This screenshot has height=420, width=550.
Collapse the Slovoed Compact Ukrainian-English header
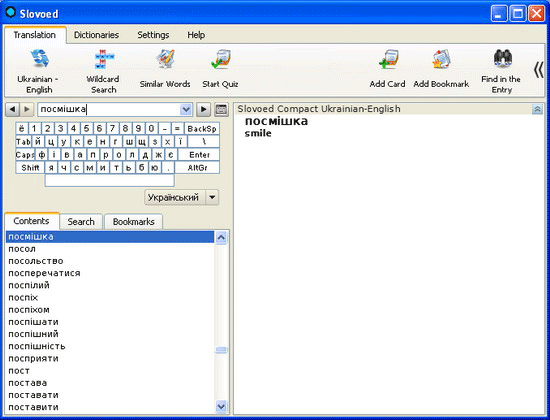coord(537,109)
